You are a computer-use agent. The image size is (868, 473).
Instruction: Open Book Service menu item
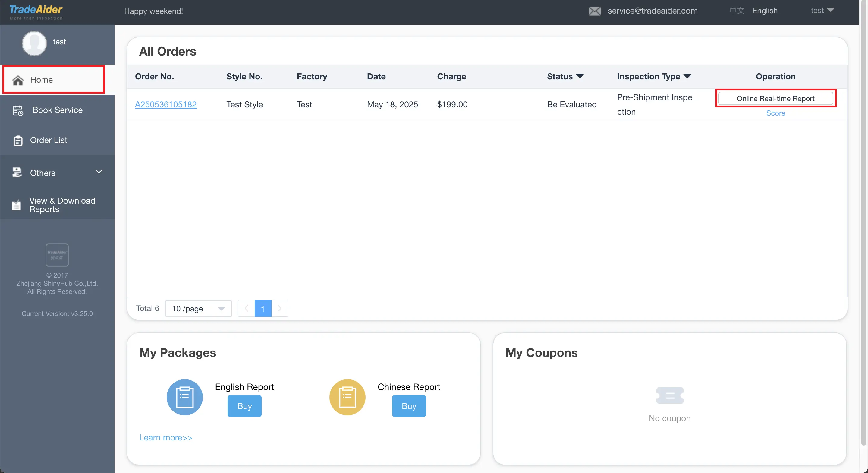[57, 110]
